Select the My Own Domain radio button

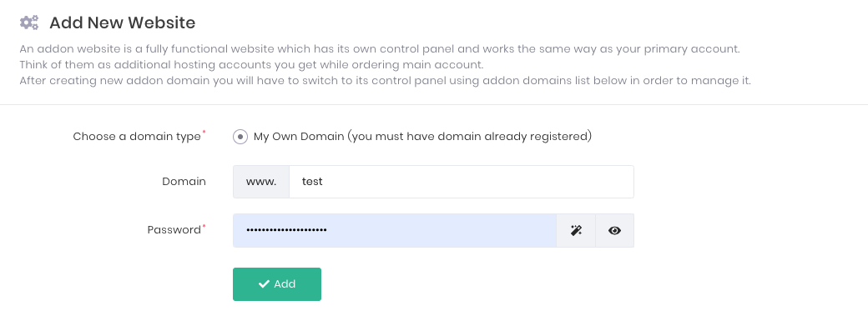pyautogui.click(x=240, y=137)
